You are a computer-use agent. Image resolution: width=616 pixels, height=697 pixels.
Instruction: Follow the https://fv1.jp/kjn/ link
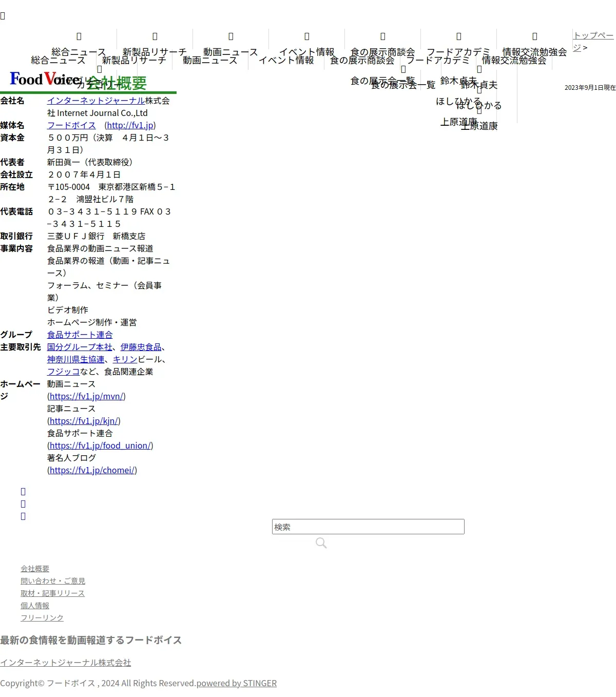tap(84, 421)
